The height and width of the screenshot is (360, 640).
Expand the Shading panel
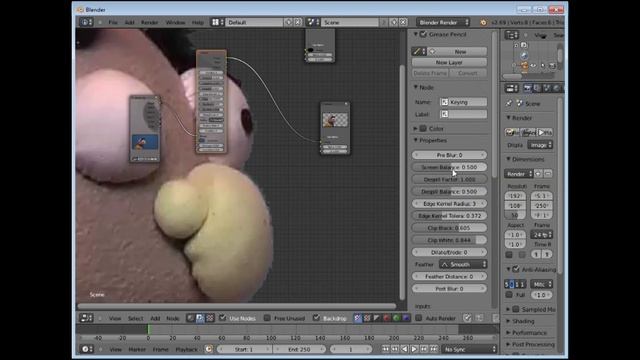coord(509,321)
